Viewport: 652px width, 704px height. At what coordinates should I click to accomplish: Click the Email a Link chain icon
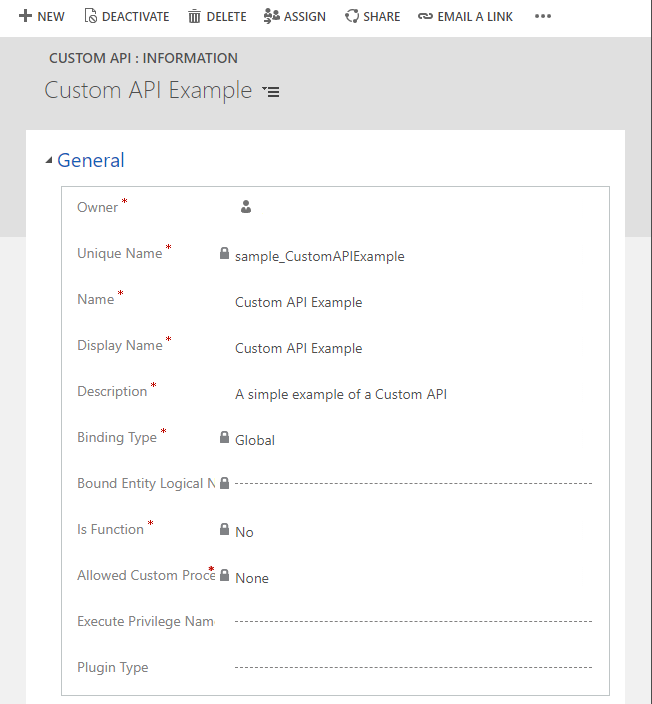425,16
